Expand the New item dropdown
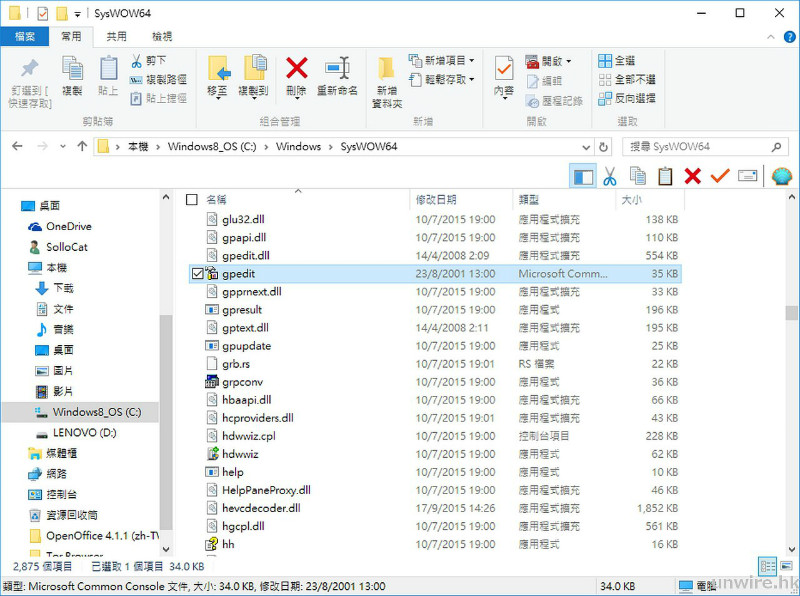 pos(471,61)
